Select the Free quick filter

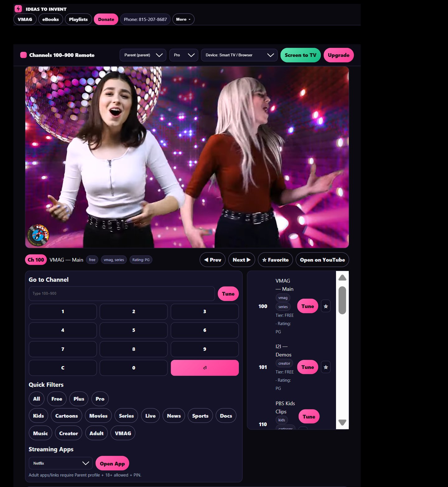point(57,399)
